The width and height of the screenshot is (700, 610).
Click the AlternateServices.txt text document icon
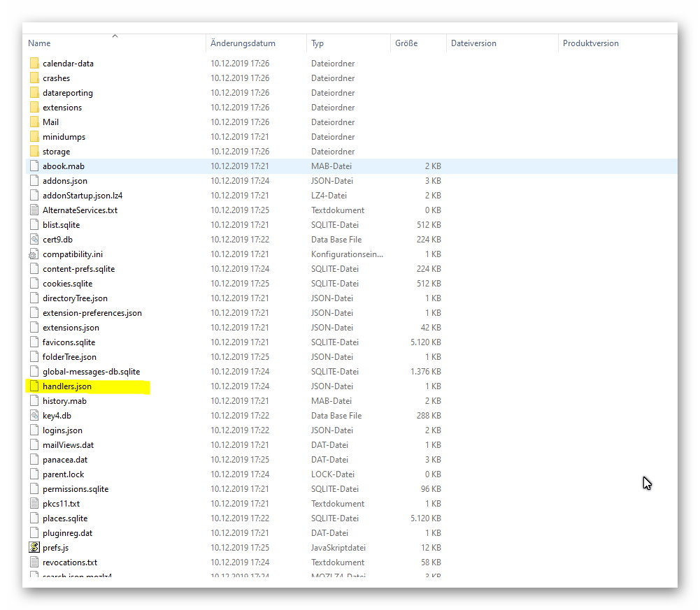34,210
